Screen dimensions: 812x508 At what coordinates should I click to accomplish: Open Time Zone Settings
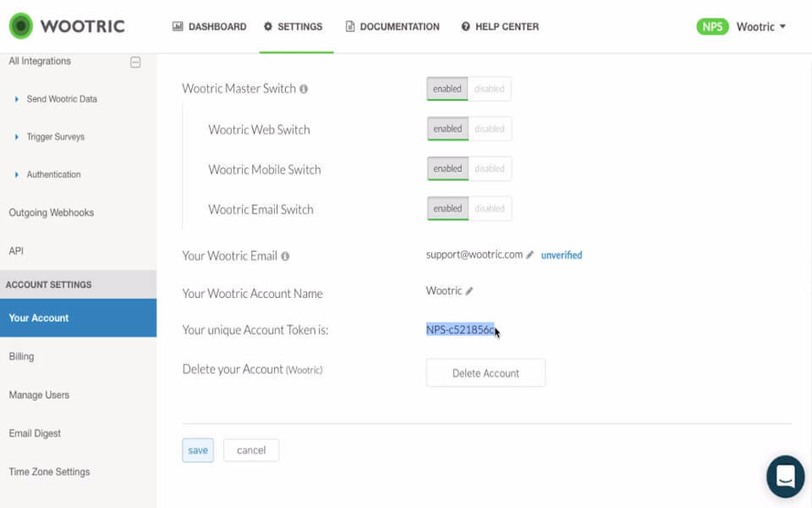tap(49, 472)
